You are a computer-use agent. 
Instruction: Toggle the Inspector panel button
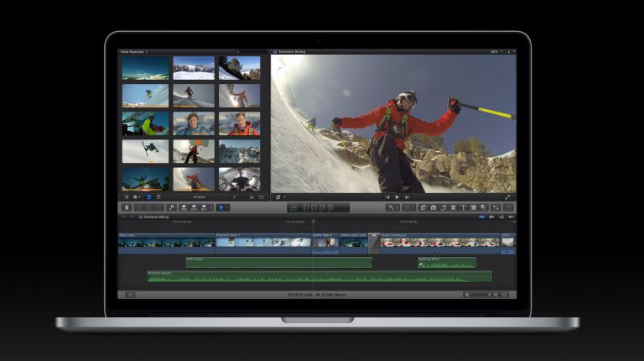(x=496, y=207)
